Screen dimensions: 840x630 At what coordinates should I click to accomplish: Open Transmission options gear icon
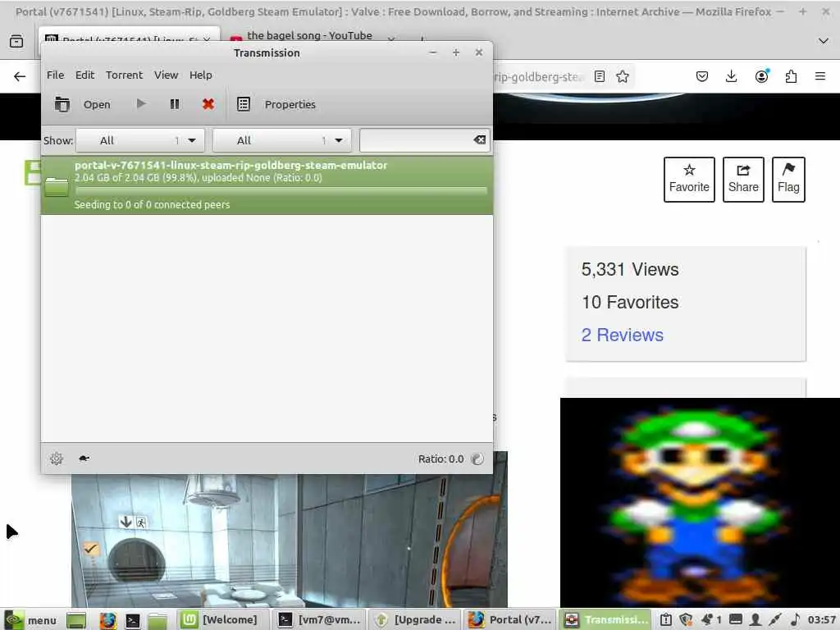(x=57, y=459)
